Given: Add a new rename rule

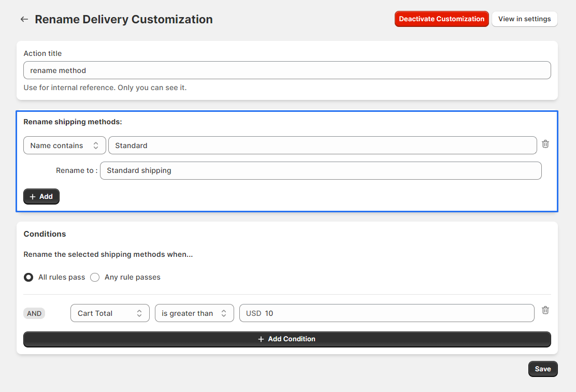Looking at the screenshot, I should coord(41,196).
